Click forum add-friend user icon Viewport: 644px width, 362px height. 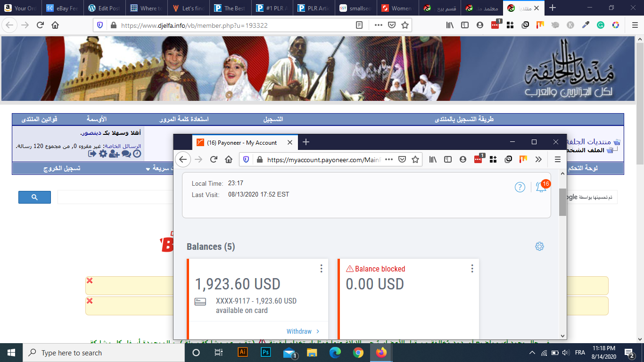pos(114,154)
